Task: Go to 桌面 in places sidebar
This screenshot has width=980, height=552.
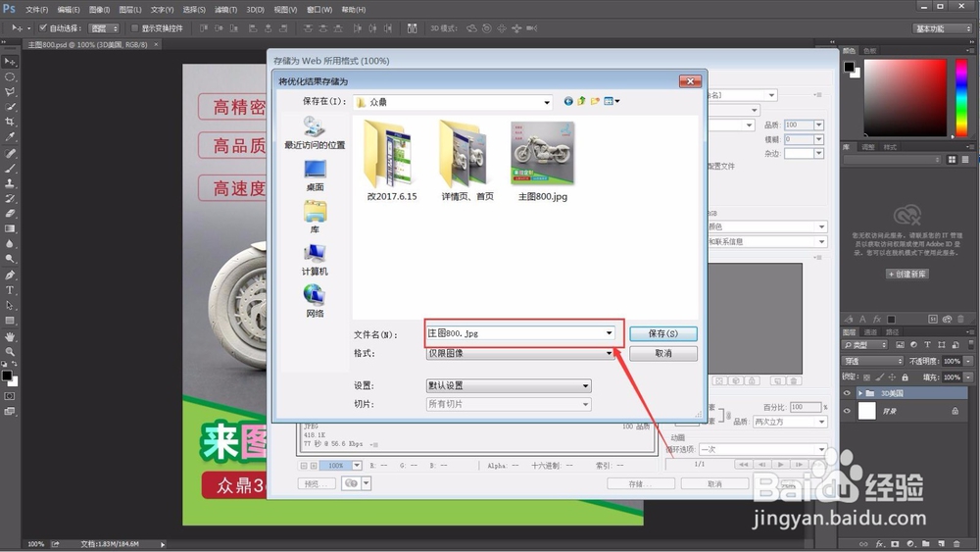Action: (x=315, y=176)
